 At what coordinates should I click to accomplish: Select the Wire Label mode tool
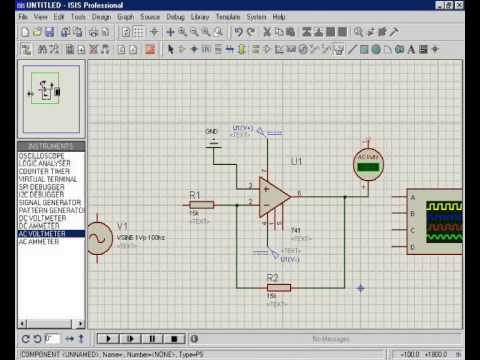pyautogui.click(x=206, y=50)
